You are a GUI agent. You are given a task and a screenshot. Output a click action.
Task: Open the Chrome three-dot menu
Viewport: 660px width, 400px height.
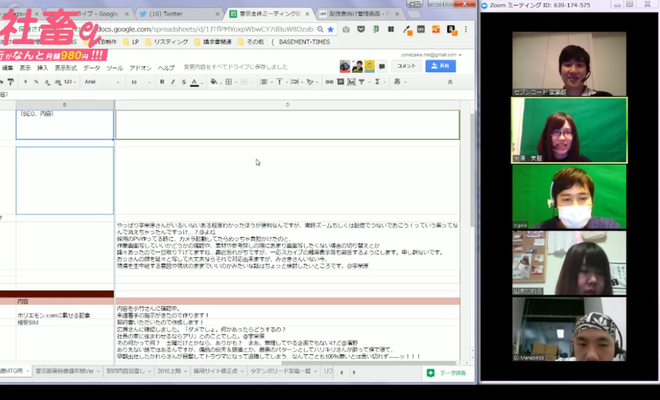(467, 29)
